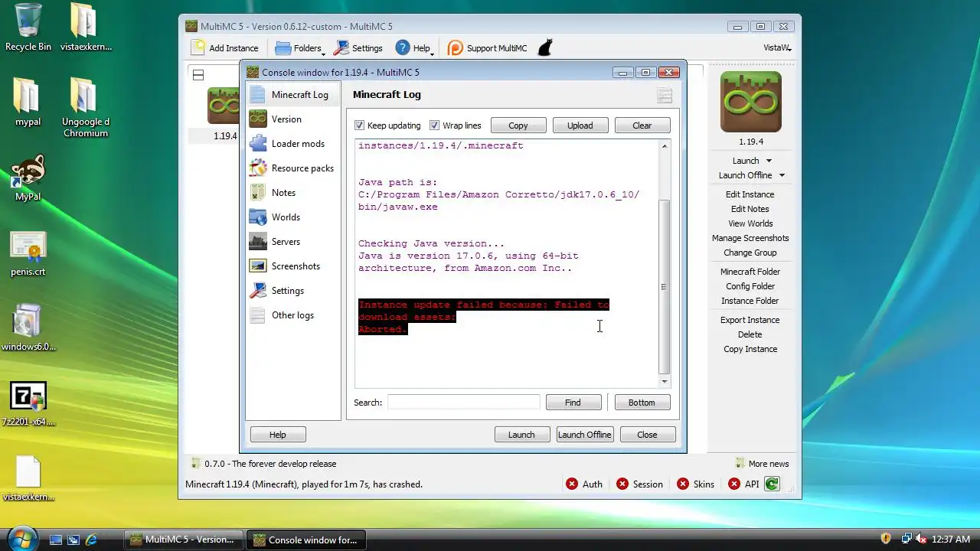The image size is (980, 551).
Task: Open the instance Settings page icon
Action: coord(258,291)
